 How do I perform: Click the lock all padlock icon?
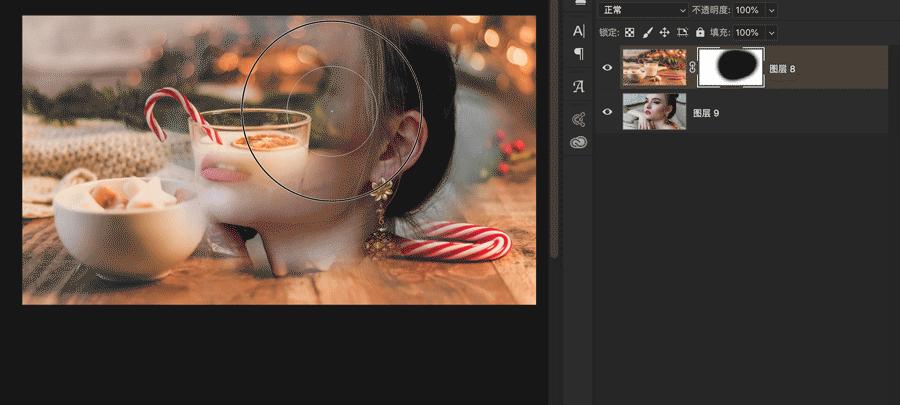coord(699,32)
